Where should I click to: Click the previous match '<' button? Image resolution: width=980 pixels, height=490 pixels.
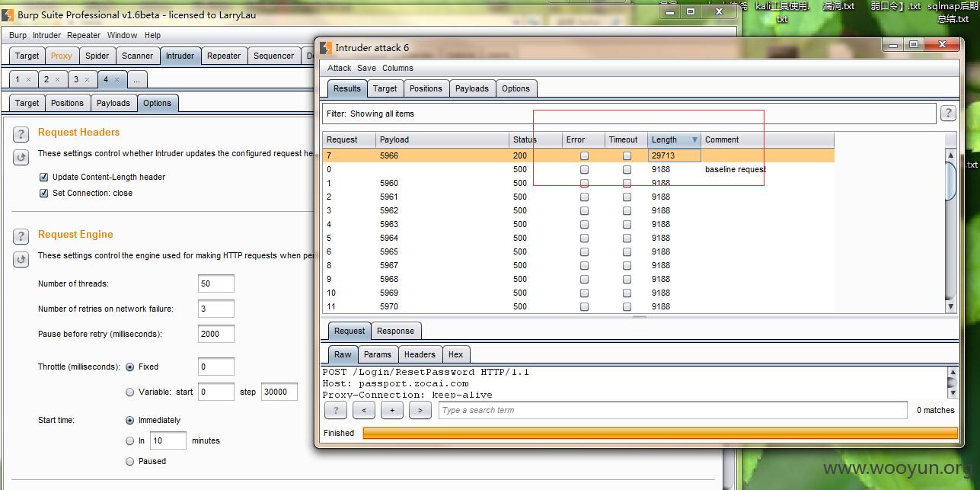click(x=364, y=410)
